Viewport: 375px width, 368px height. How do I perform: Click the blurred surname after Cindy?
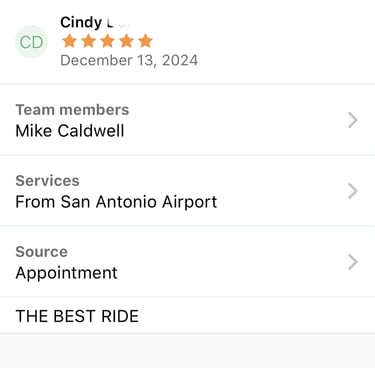point(122,23)
